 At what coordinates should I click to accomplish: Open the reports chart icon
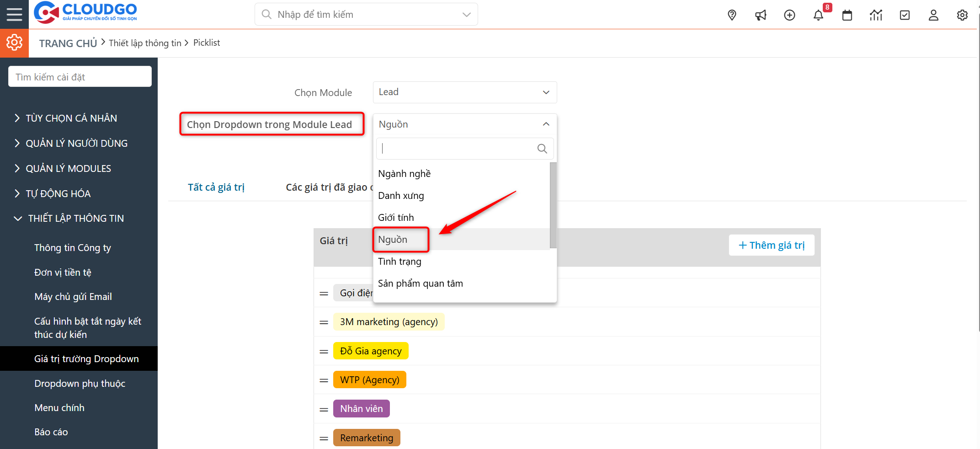click(x=876, y=15)
